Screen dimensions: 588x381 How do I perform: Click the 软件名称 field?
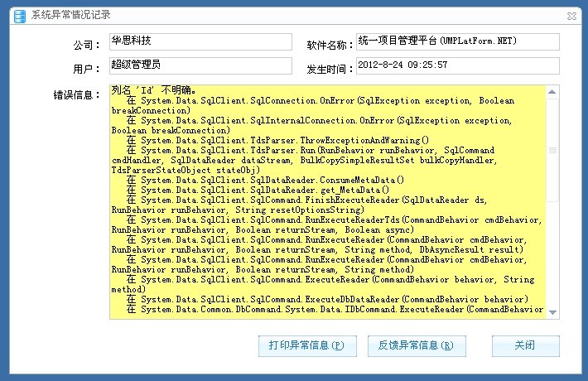457,41
